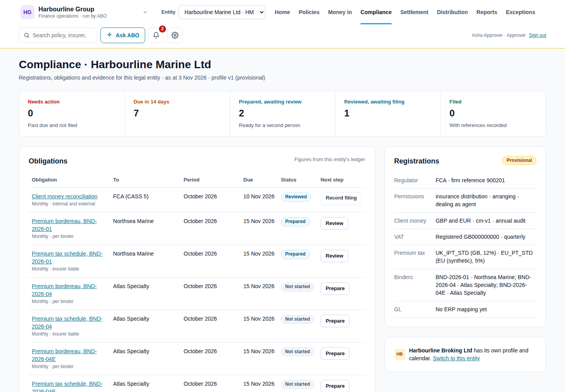Click the Provisional badge in Registrations
Image resolution: width=565 pixels, height=392 pixels.
pyautogui.click(x=519, y=160)
